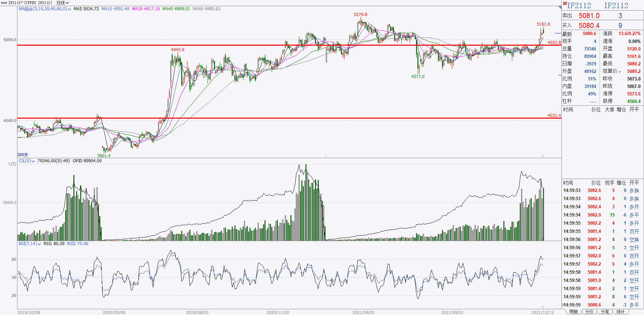This screenshot has width=644, height=315.
Task: Switch to the 明细 tab
Action: click(x=574, y=312)
